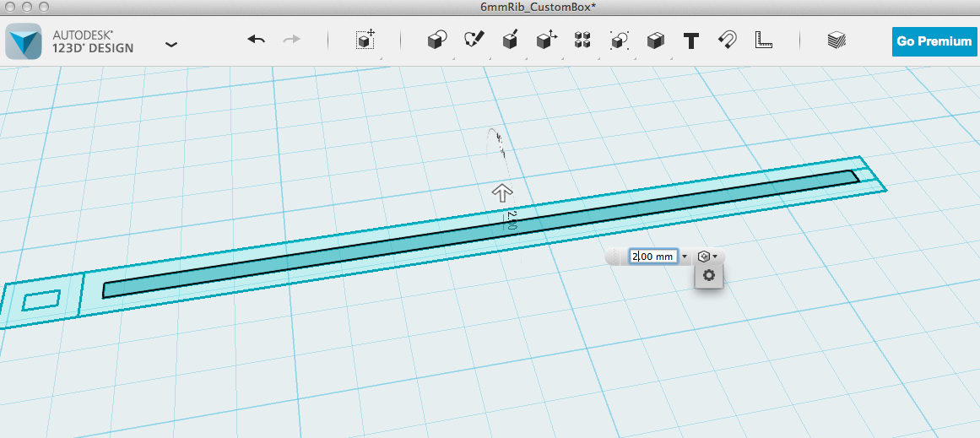The image size is (980, 438).
Task: Click the extrude direction arrow manipulator
Action: (502, 192)
